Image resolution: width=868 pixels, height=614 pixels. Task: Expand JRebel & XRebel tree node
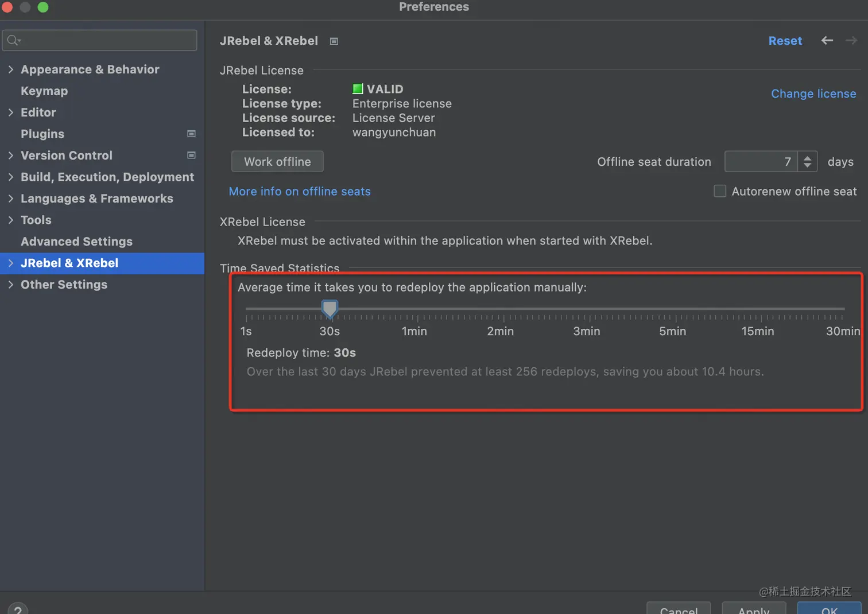point(11,263)
